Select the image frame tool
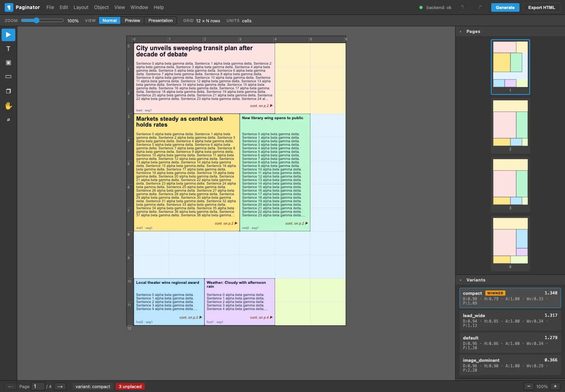Screen dimensions: 565x392 point(8,63)
